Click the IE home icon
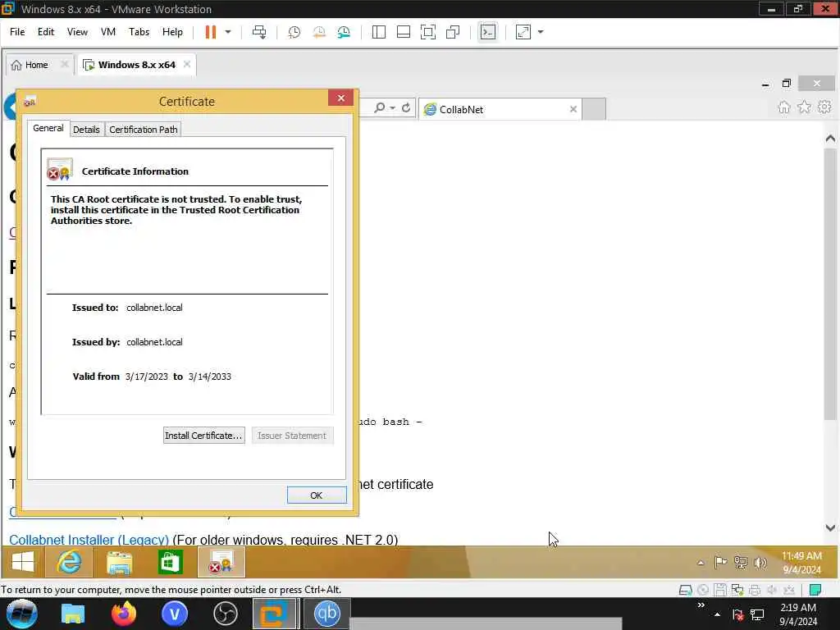Viewport: 840px width, 630px height. [783, 107]
